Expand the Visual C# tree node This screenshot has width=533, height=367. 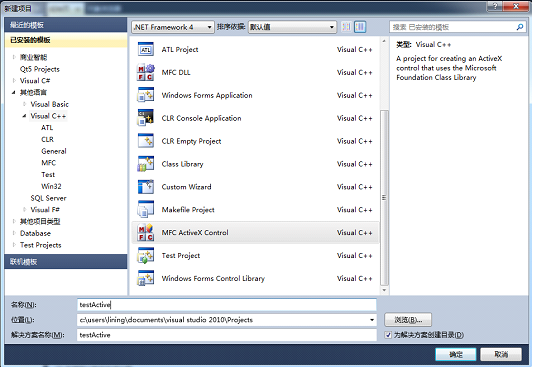(x=14, y=81)
